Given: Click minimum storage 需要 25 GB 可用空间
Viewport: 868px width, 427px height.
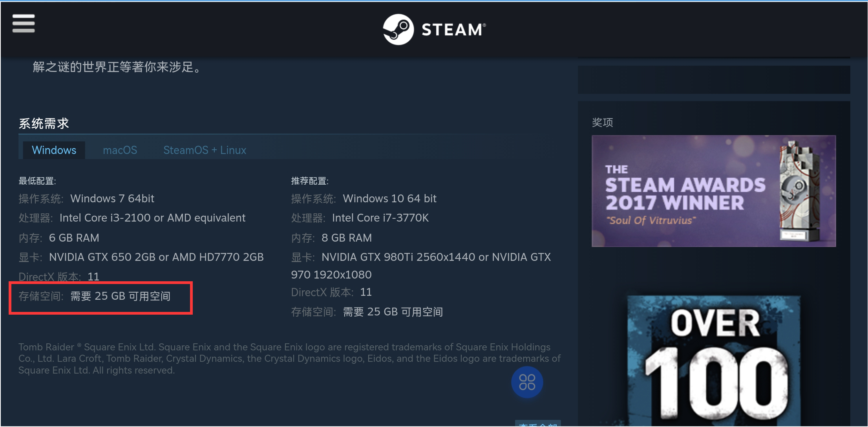Looking at the screenshot, I should pos(120,296).
